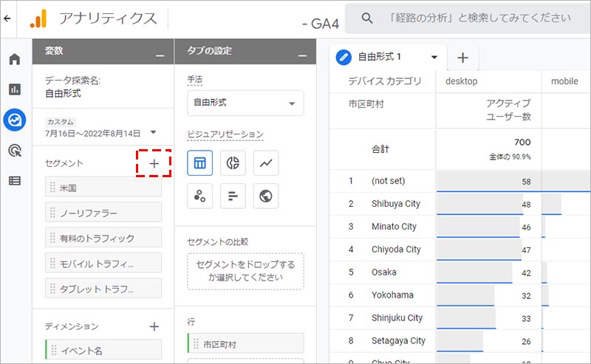Open the 自由形式 1 tab dropdown arrow
Image resolution: width=591 pixels, height=364 pixels.
tap(434, 57)
